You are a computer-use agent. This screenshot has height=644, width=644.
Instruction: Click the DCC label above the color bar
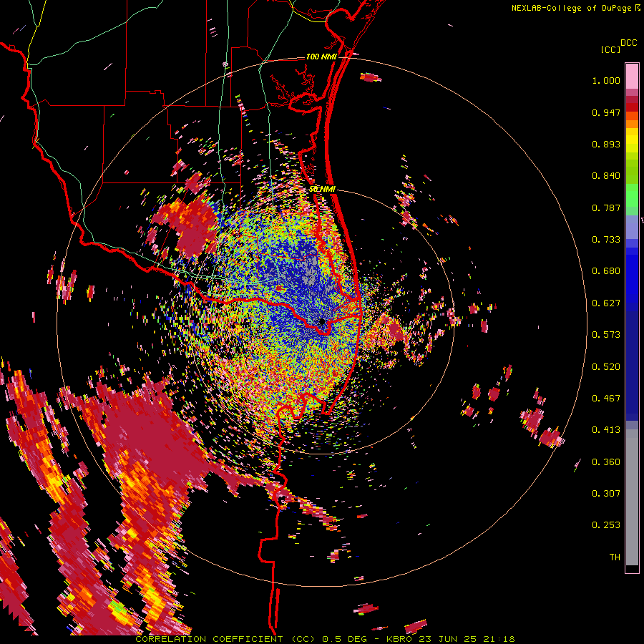click(628, 43)
